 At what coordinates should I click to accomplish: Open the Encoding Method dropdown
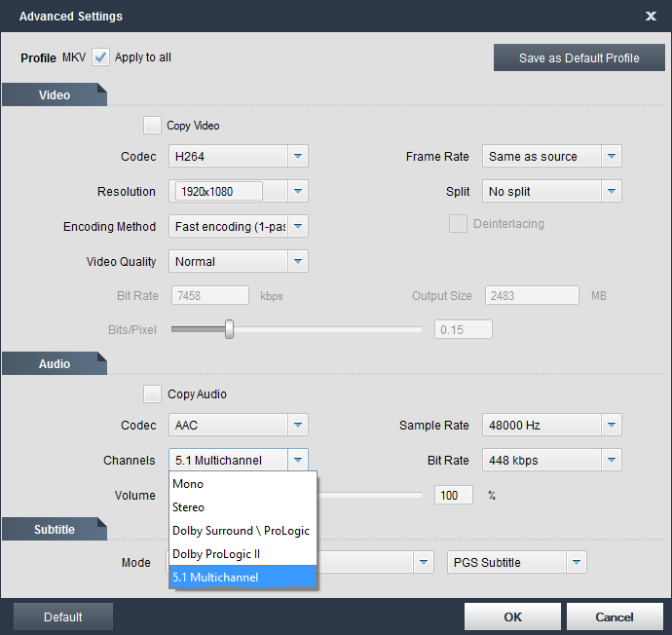click(x=298, y=227)
